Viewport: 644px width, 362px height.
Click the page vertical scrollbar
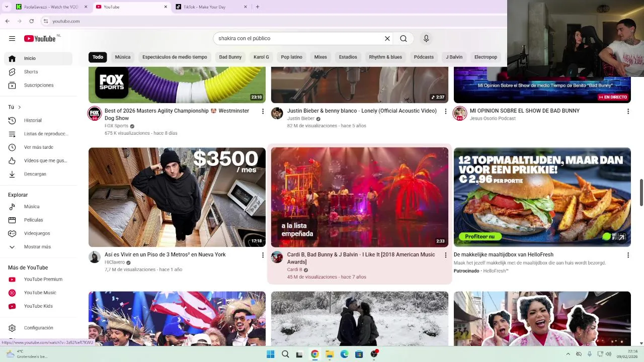(x=641, y=193)
